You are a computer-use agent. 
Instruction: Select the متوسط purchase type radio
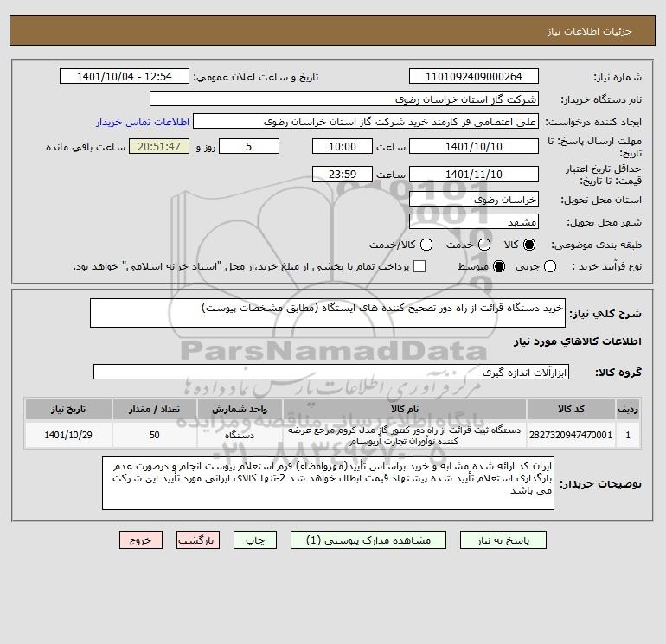[x=499, y=266]
